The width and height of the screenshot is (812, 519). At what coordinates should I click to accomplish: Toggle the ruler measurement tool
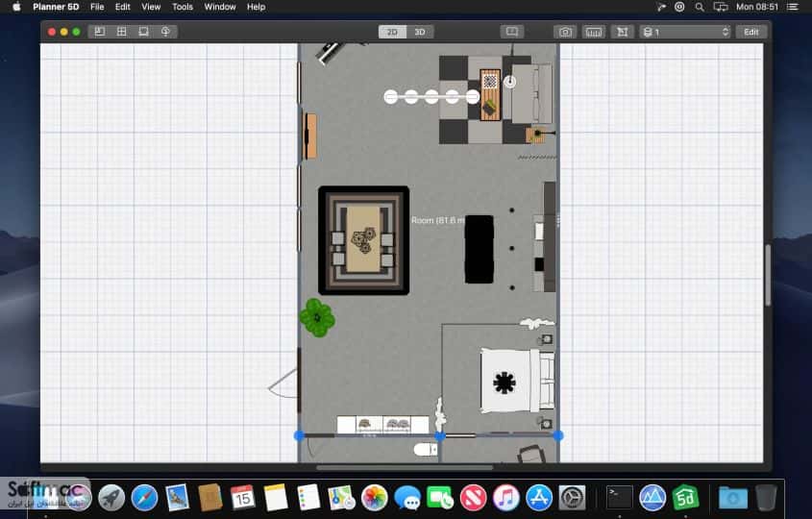(x=594, y=32)
